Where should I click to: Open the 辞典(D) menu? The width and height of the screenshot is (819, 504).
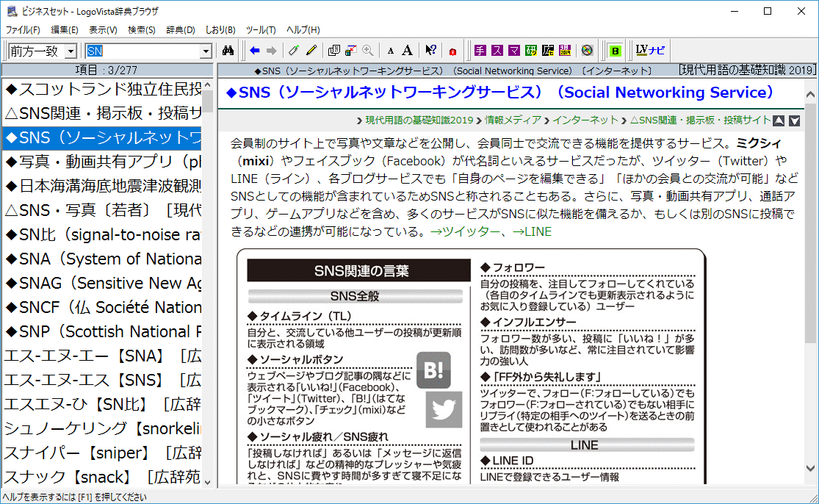click(x=181, y=30)
